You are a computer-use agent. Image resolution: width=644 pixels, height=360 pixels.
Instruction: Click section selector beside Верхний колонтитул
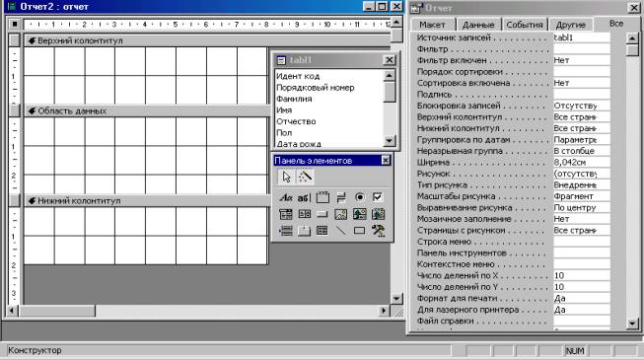pos(15,40)
